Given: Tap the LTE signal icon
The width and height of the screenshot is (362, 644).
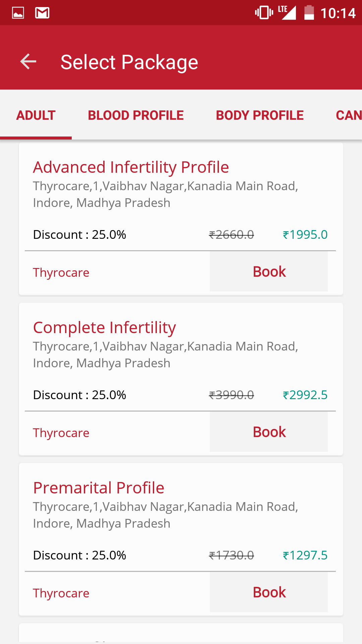Looking at the screenshot, I should pos(287,13).
